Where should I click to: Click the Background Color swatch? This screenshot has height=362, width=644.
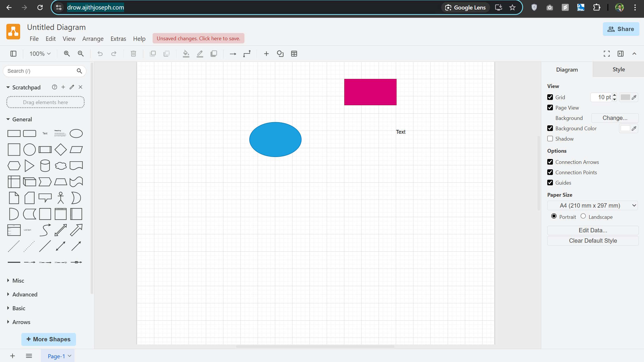(x=625, y=129)
